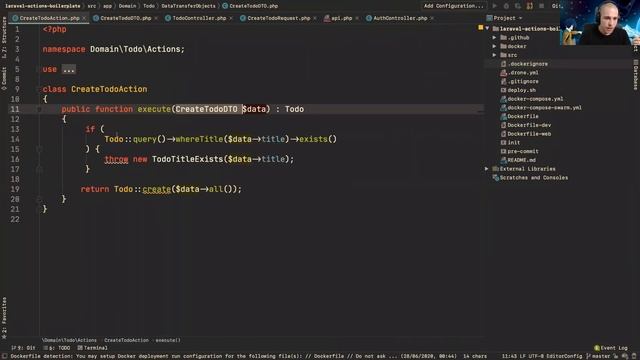The height and width of the screenshot is (360, 640).
Task: Click the Run button in the toolbar
Action: pos(495,6)
